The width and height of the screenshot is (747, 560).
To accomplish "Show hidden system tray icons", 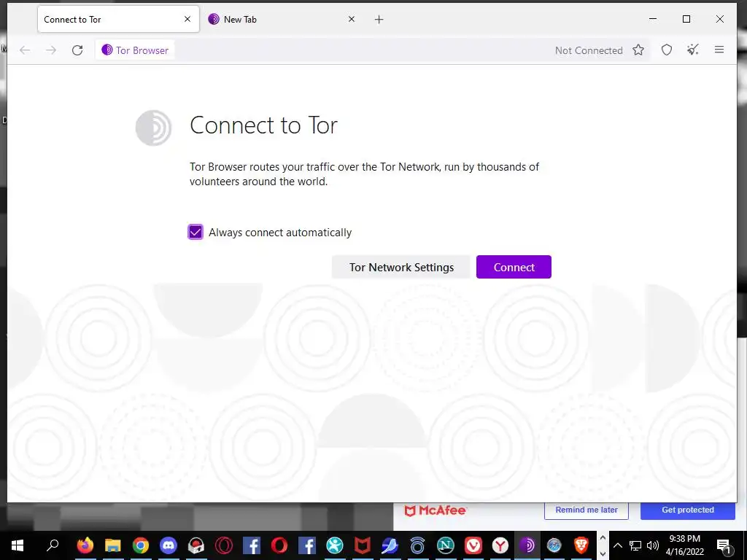I will pos(617,545).
